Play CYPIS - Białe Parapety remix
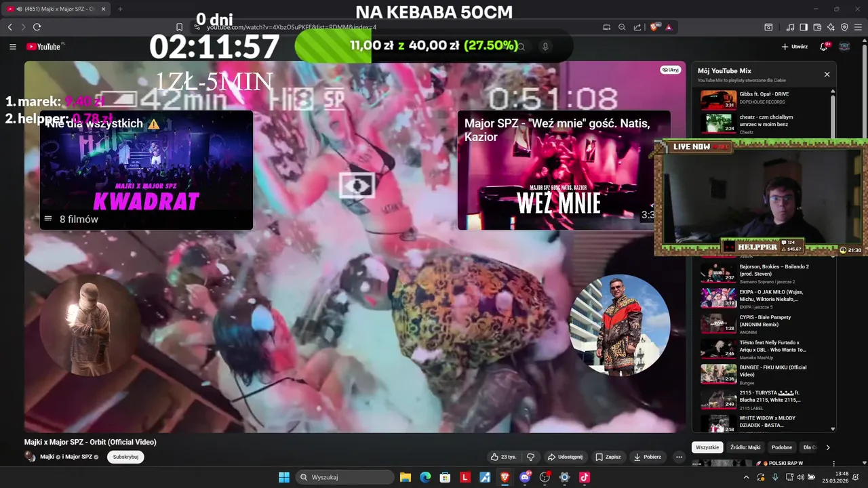This screenshot has width=868, height=488. (763, 323)
